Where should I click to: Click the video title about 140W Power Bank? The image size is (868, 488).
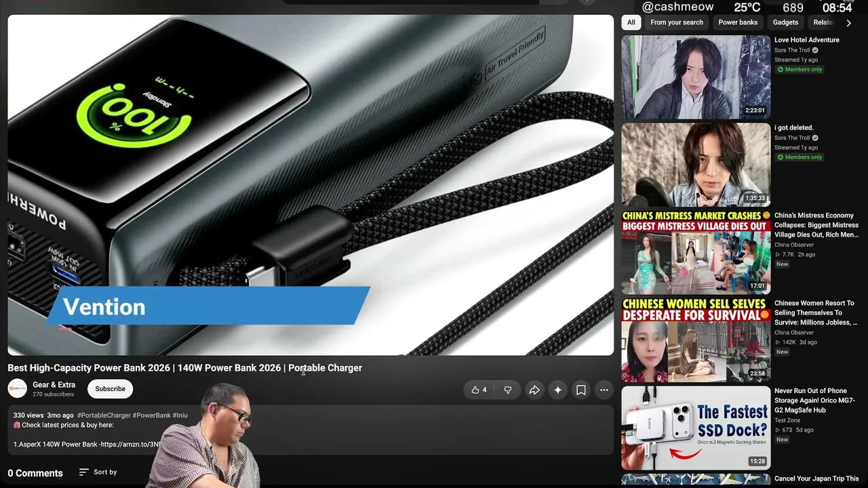pyautogui.click(x=184, y=368)
